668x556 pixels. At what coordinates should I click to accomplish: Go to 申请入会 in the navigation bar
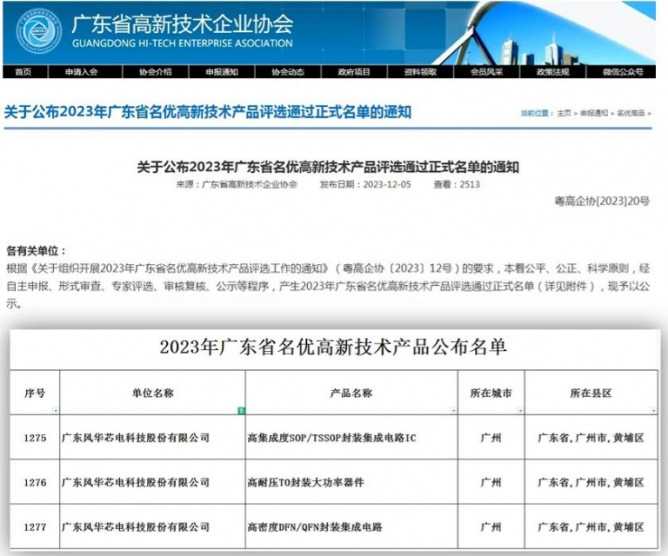[83, 72]
